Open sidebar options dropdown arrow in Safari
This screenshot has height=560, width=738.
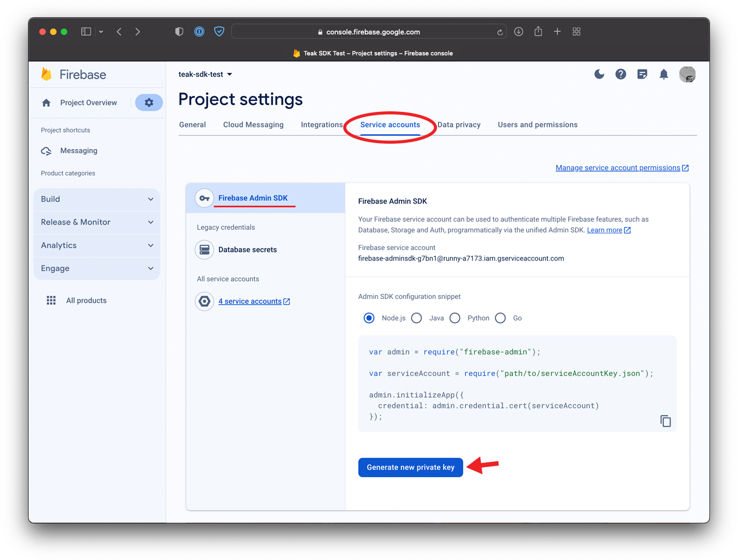101,32
